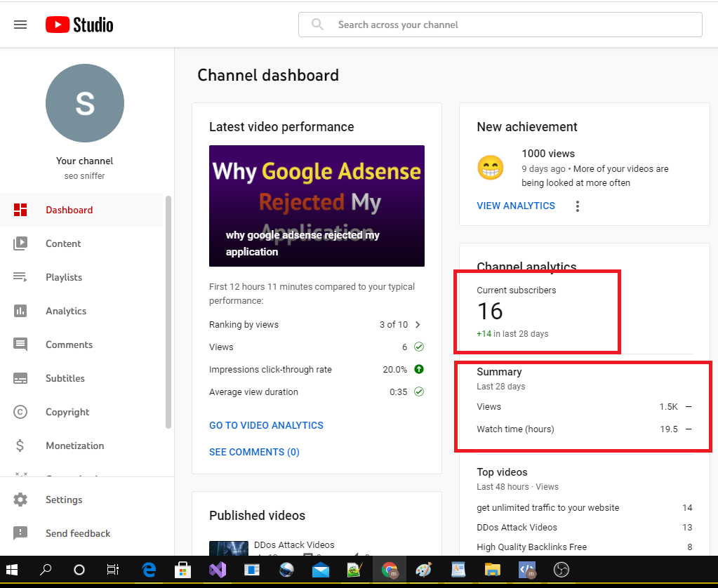Click the Views green check icon
The width and height of the screenshot is (718, 588).
(x=418, y=347)
